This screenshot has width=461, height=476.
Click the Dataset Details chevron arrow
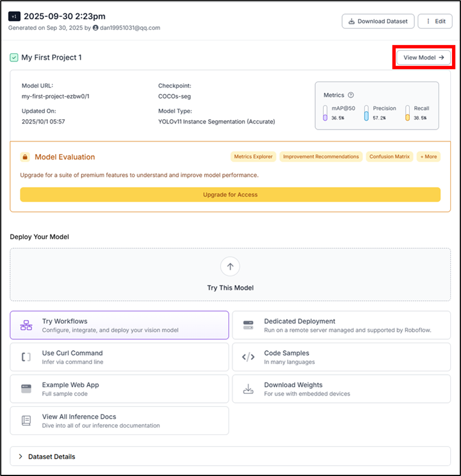pos(20,456)
